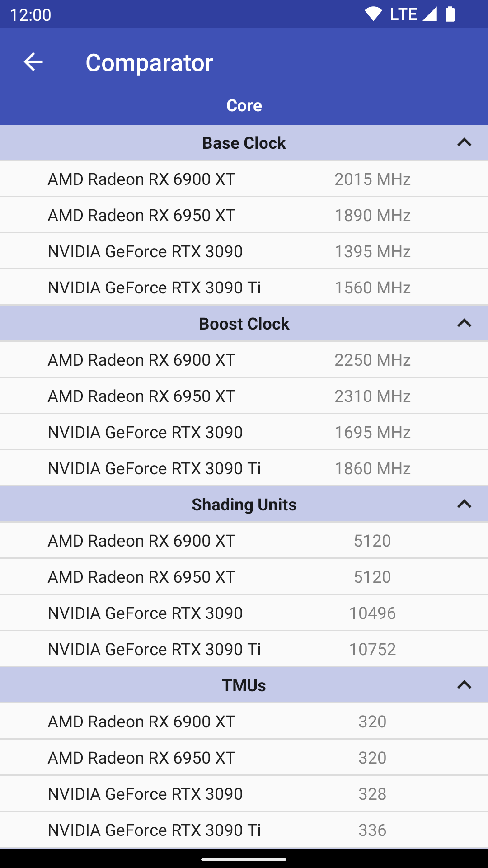Image resolution: width=488 pixels, height=868 pixels.
Task: Select RTX 3090 Ti row showing 336 TMUs
Action: click(x=244, y=830)
